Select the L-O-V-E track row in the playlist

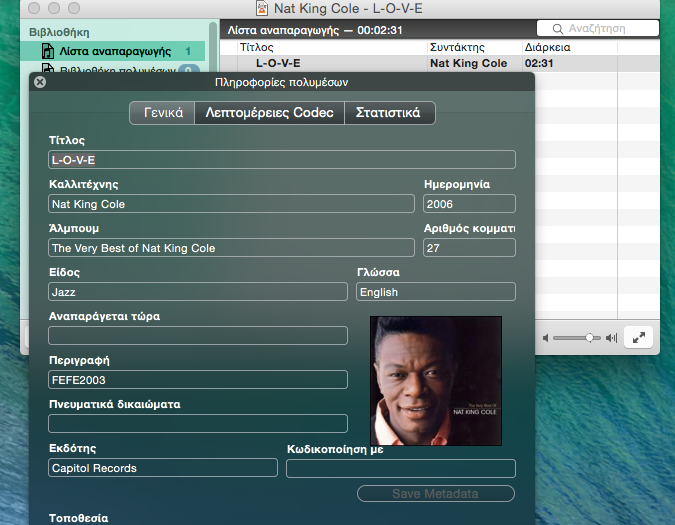pos(439,63)
